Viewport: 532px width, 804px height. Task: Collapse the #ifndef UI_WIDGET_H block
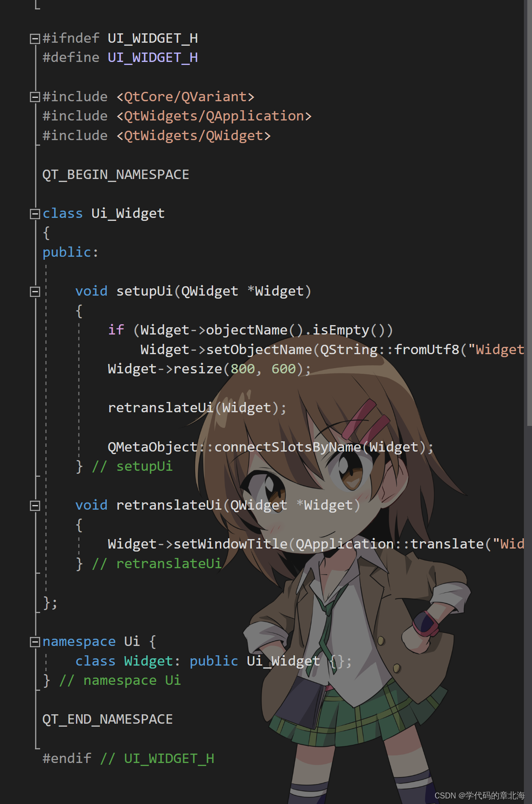(x=35, y=39)
